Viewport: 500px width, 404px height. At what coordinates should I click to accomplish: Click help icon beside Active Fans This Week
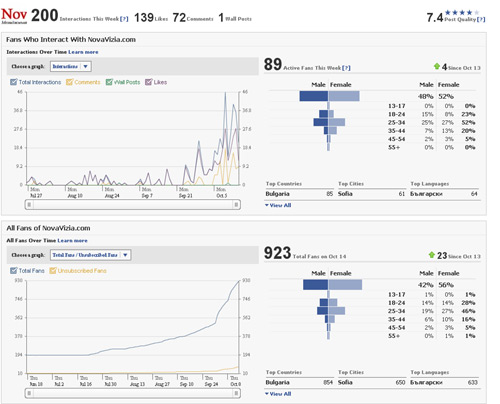pos(346,68)
